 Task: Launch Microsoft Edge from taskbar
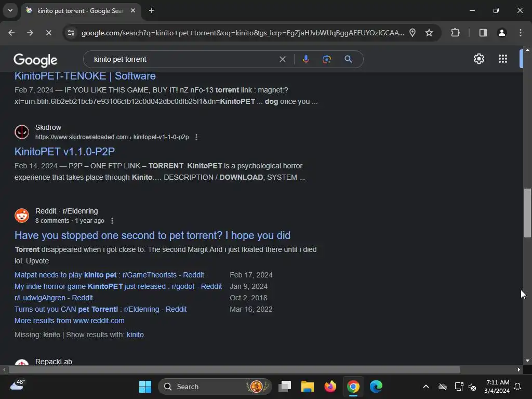(x=376, y=387)
